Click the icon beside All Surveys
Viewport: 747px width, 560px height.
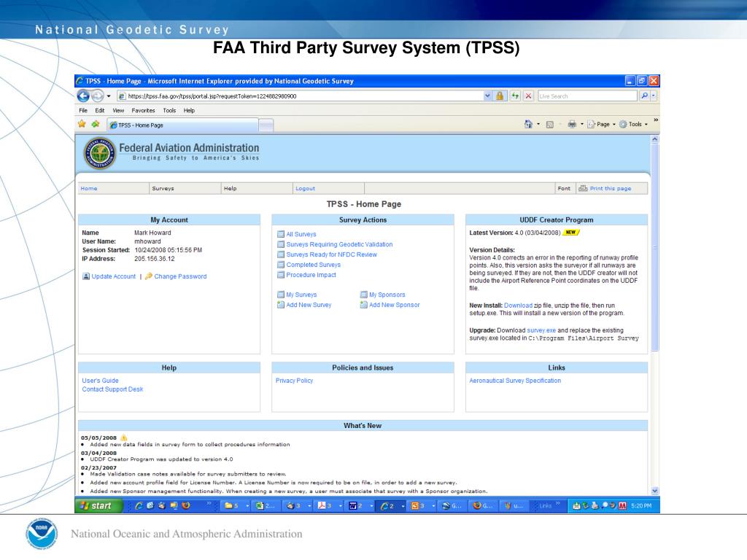click(281, 234)
